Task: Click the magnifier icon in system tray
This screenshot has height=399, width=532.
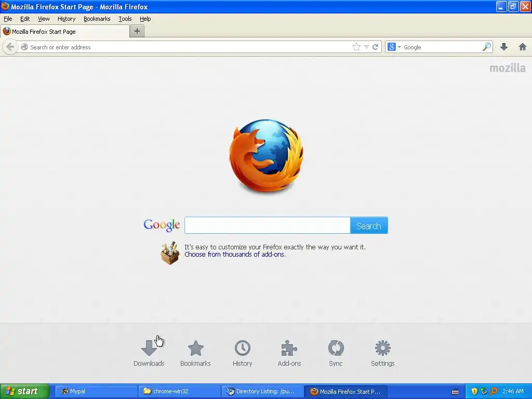Action: point(494,391)
